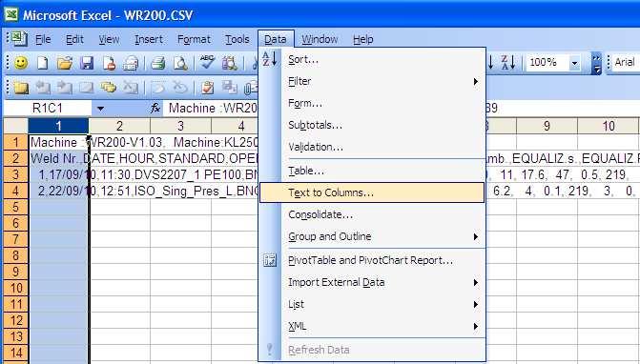Create a new blank workbook
The width and height of the screenshot is (640, 364).
coord(43,63)
